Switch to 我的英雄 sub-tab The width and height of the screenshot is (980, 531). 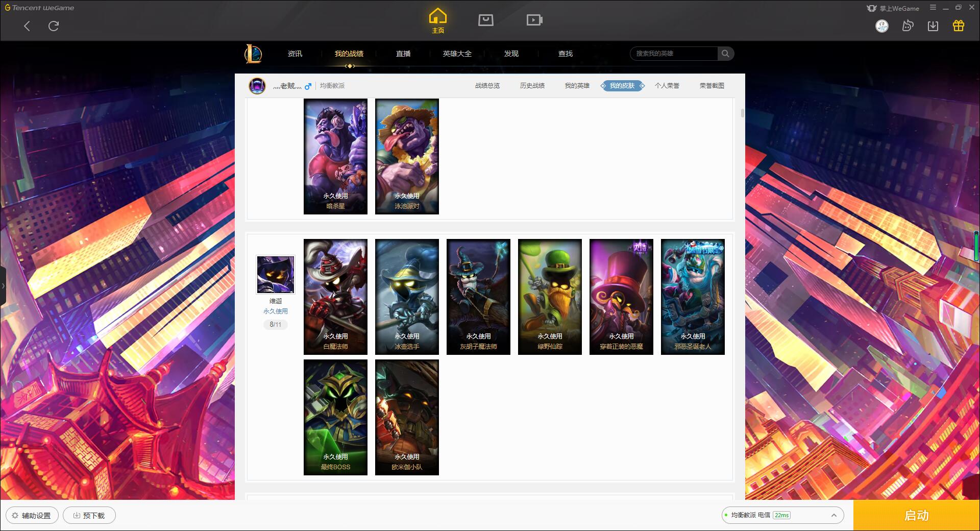pos(577,86)
